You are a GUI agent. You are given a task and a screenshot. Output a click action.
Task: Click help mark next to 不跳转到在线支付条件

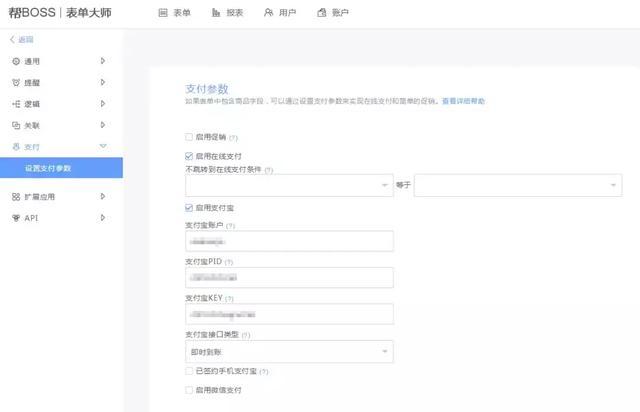(269, 170)
